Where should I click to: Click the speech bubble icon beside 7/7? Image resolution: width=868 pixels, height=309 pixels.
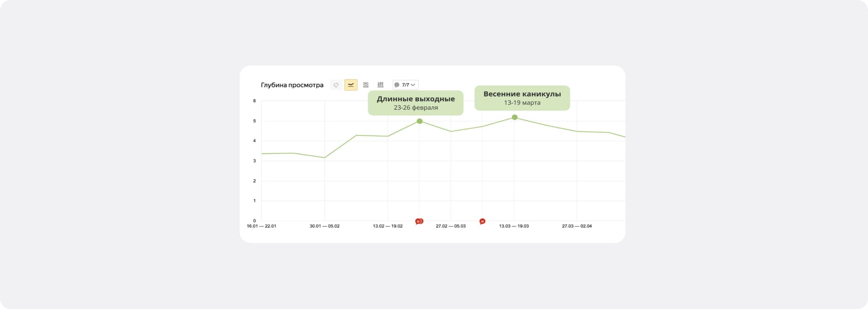pyautogui.click(x=397, y=85)
